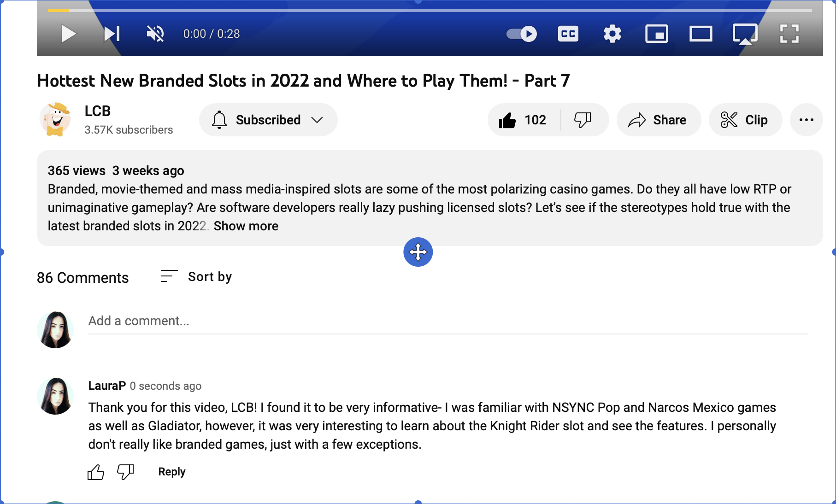Open LauraP's comment avatar
Viewport: 836px width, 504px height.
pos(55,396)
